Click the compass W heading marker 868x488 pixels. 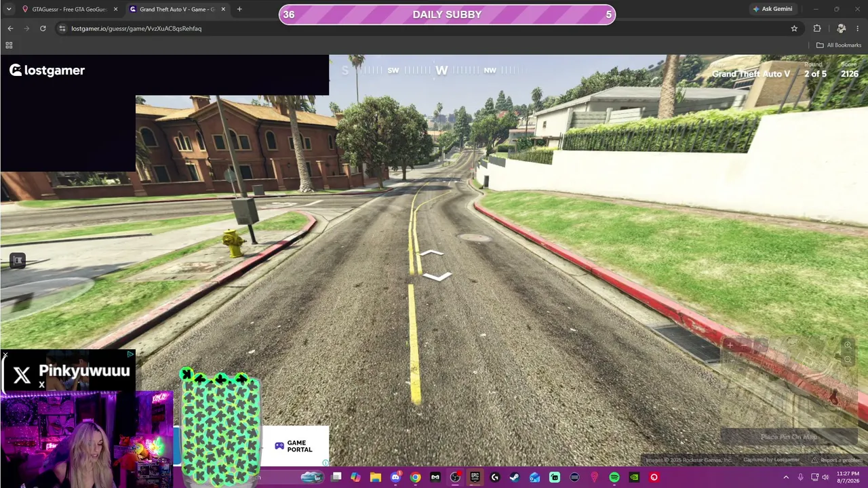(441, 70)
